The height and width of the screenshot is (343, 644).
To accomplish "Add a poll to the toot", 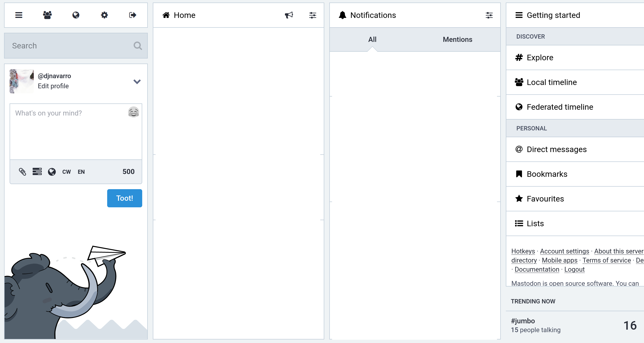I will (x=37, y=172).
